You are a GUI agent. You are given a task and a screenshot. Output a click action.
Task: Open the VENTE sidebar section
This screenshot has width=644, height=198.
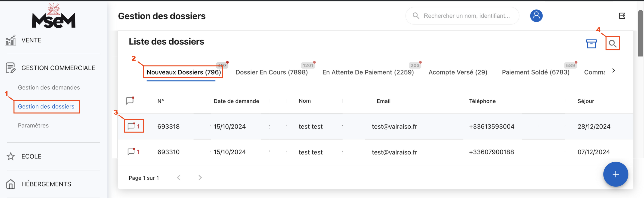[31, 40]
